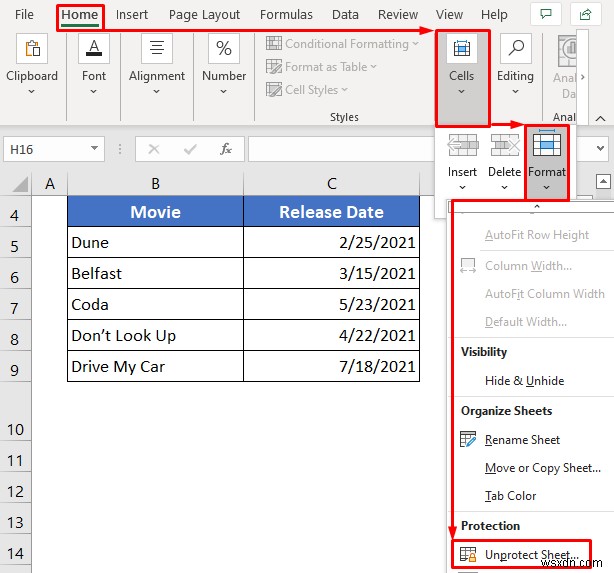This screenshot has width=614, height=573.
Task: Expand the Number group chevron
Action: (x=224, y=92)
